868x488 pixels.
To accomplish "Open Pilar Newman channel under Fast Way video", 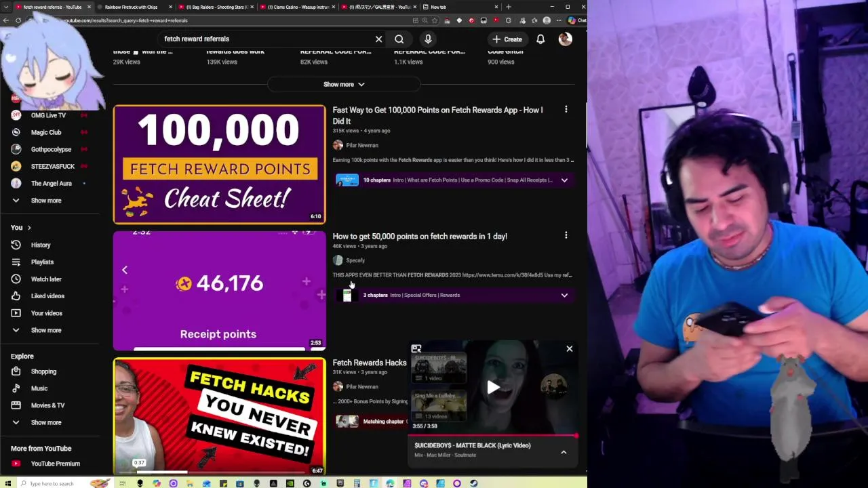I will pos(362,145).
